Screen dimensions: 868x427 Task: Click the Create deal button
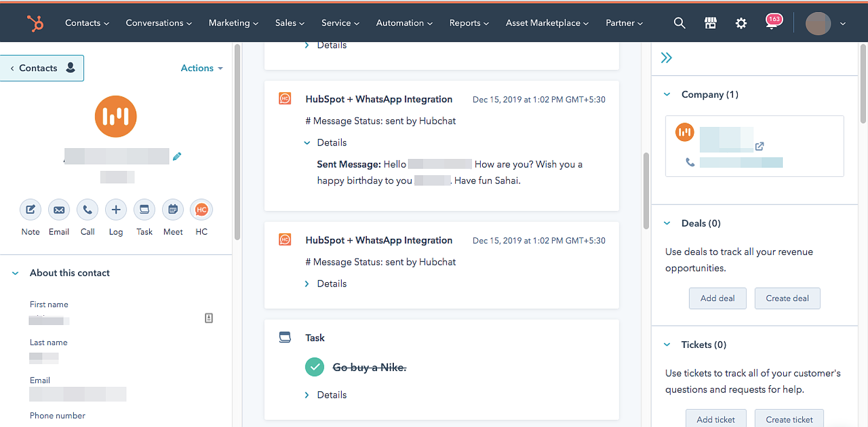(x=787, y=298)
